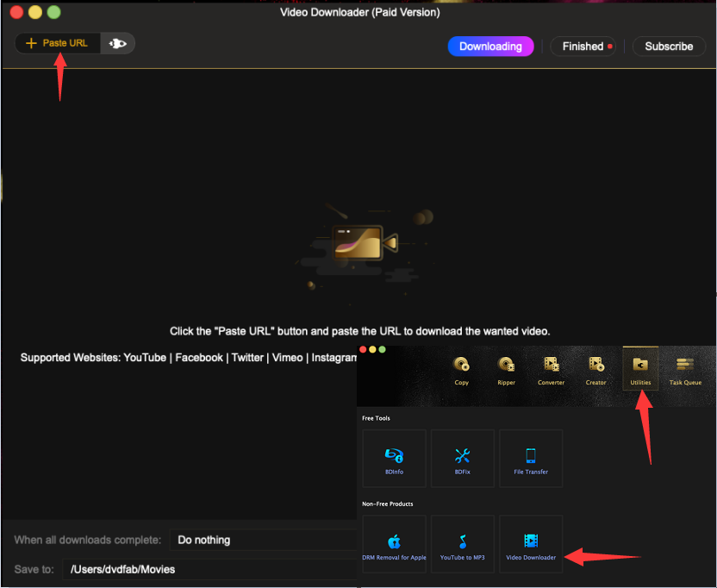
Task: Open the Subscribe tab
Action: [x=669, y=47]
